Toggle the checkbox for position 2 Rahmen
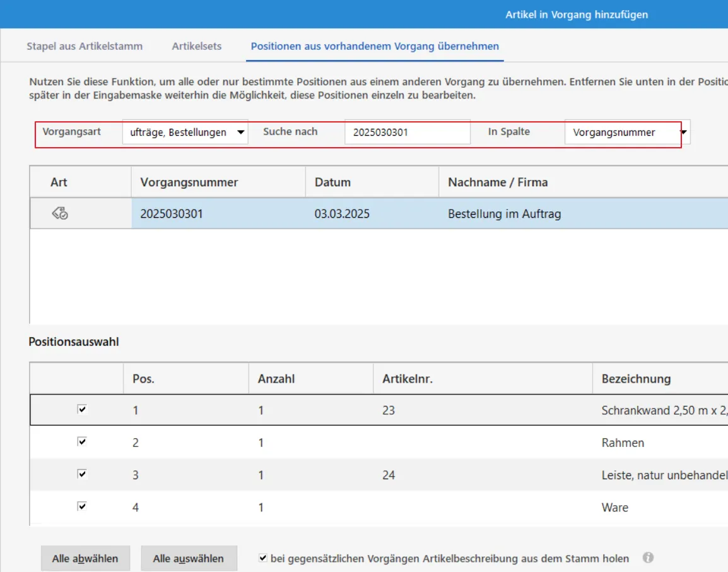 (x=82, y=442)
